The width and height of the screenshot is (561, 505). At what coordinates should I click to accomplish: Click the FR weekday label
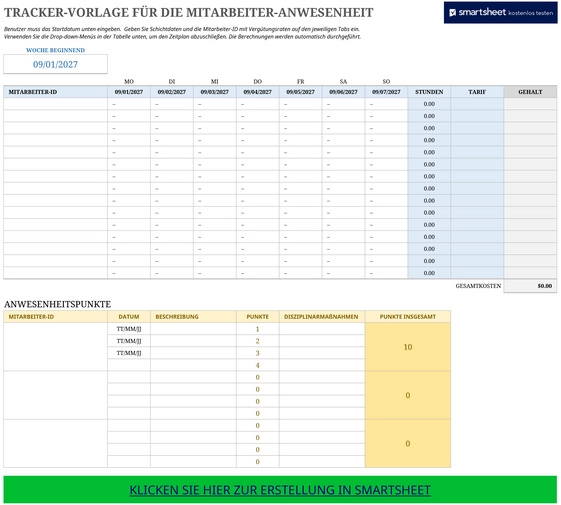301,82
